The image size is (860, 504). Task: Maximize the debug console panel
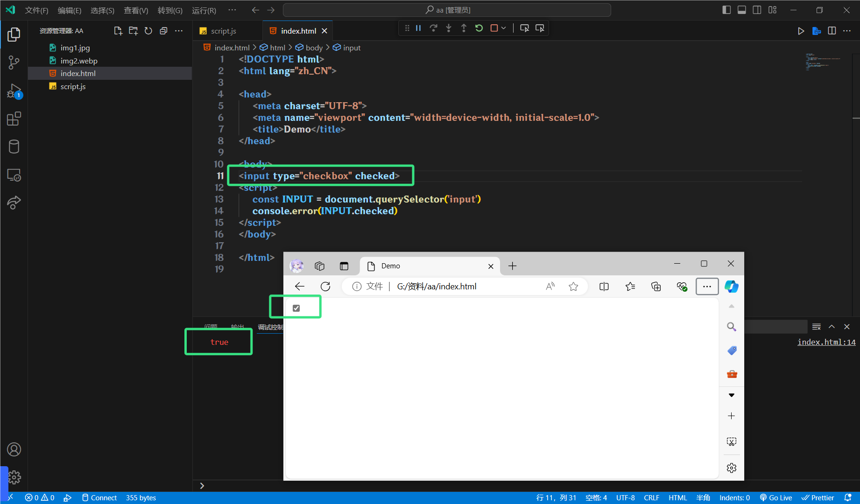(x=832, y=327)
